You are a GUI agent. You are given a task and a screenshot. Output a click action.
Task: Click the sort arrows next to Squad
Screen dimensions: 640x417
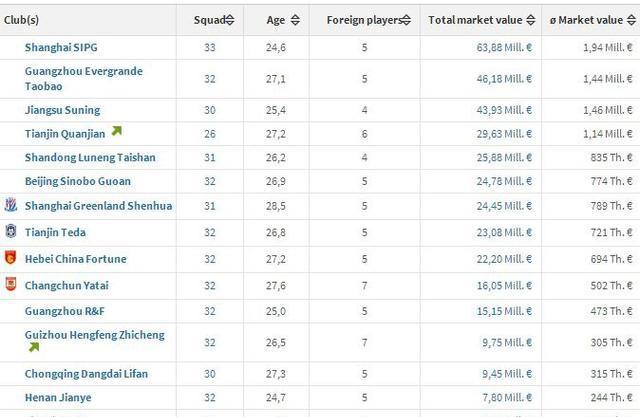tap(230, 20)
